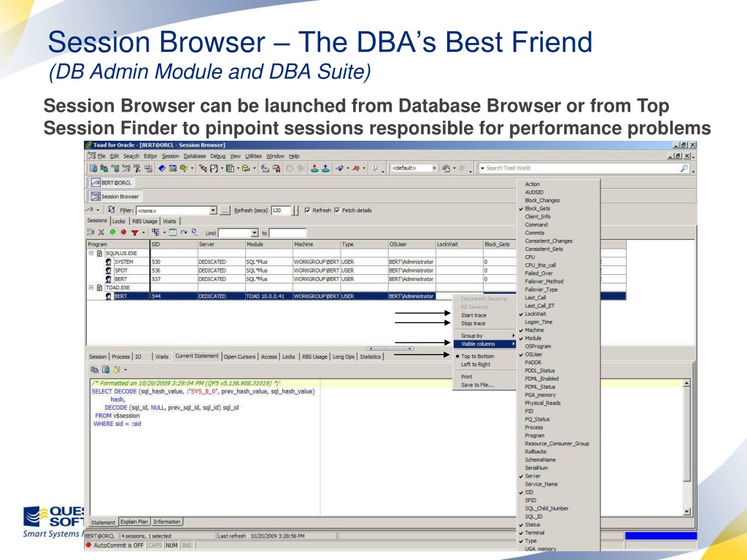Open the <default> workspace dropdown
The height and width of the screenshot is (560, 747).
pyautogui.click(x=434, y=168)
